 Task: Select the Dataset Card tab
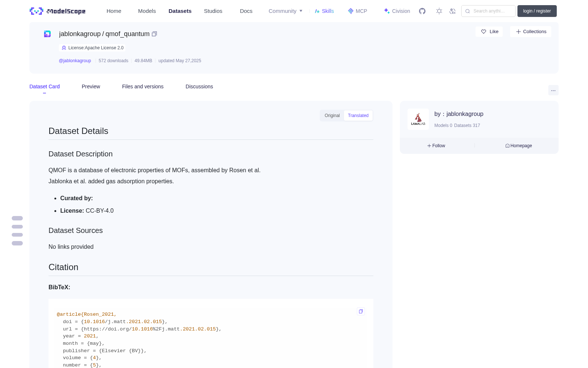(44, 86)
